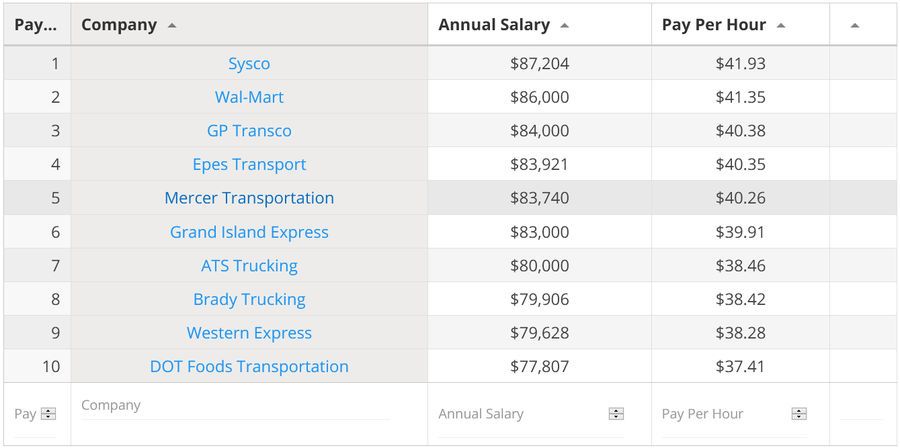Select the $38.42 hourly pay cell
900x448 pixels.
click(740, 299)
